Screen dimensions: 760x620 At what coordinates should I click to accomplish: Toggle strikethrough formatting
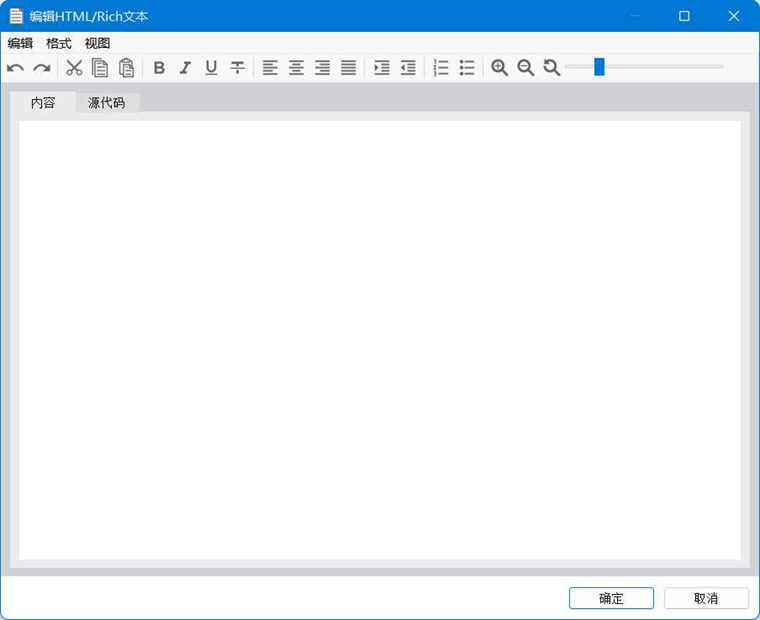coord(238,67)
